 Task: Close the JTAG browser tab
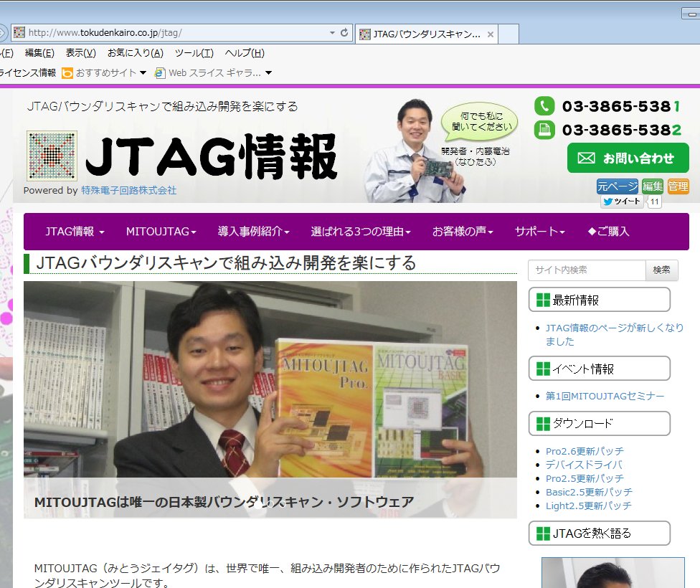click(x=491, y=34)
